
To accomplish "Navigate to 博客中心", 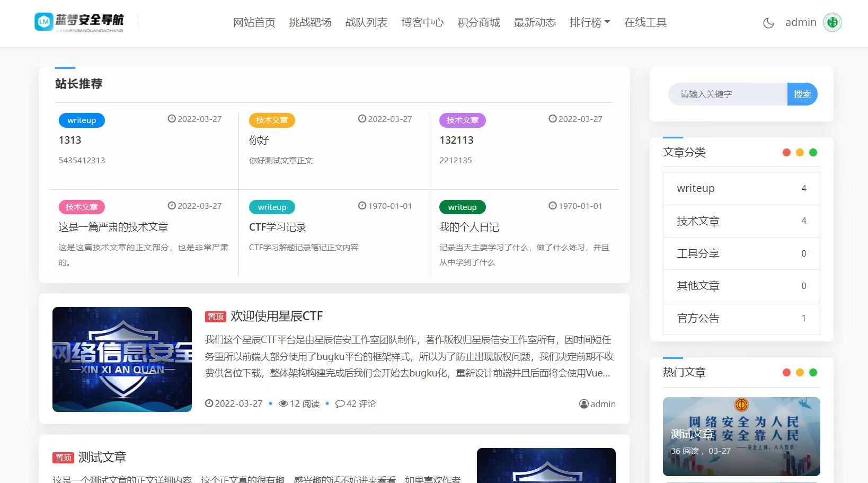I will point(423,22).
